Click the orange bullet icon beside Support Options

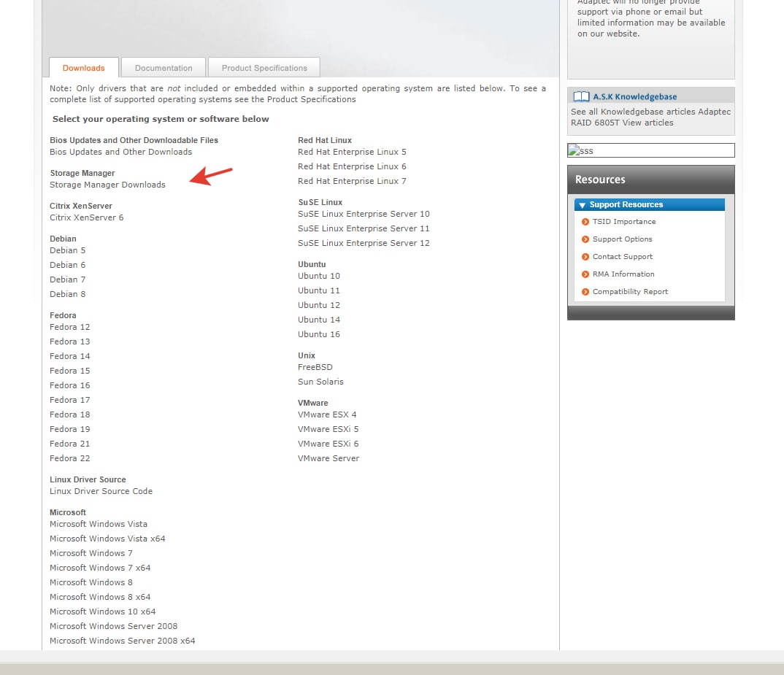click(585, 239)
